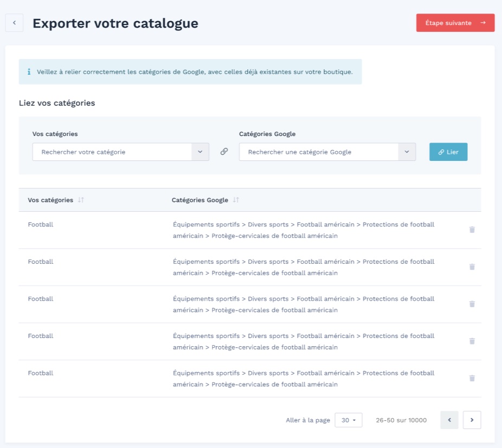Image resolution: width=502 pixels, height=448 pixels.
Task: Expand the Catégories Google dropdown arrow
Action: (x=407, y=152)
